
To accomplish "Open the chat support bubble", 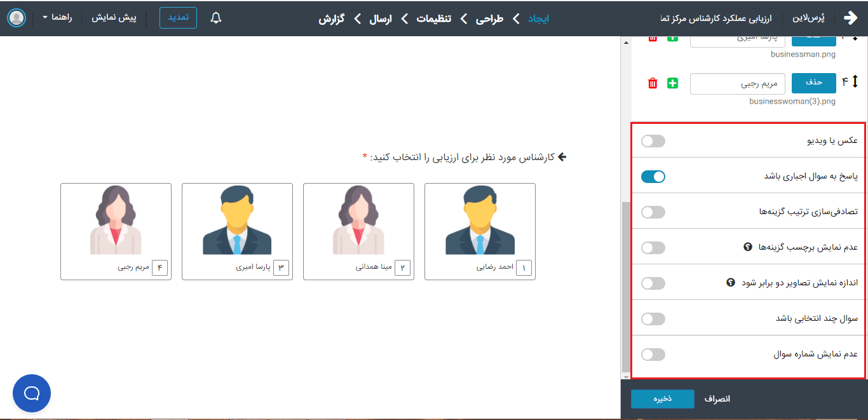I will [x=32, y=393].
